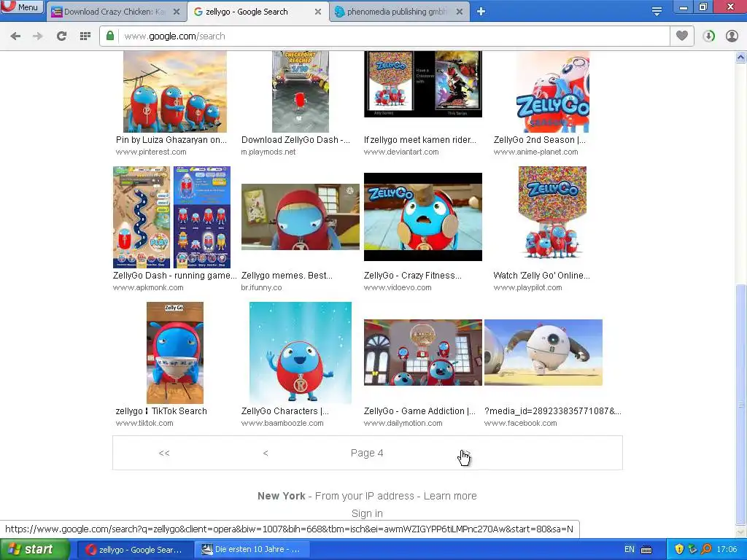Viewport: 747px width, 560px height.
Task: Close the Download Crazy Chicken tab
Action: click(177, 12)
